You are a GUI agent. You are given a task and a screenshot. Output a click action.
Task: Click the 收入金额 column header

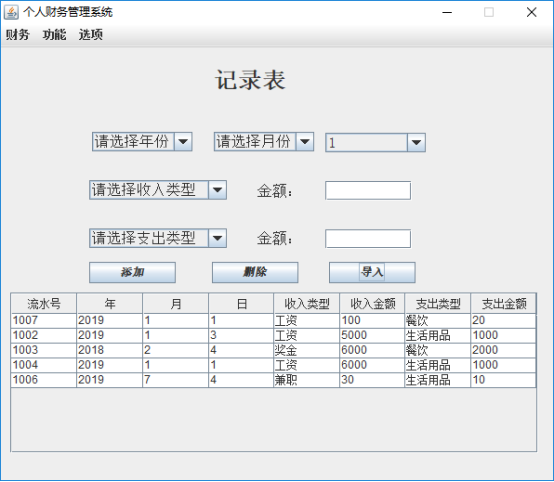tap(372, 304)
